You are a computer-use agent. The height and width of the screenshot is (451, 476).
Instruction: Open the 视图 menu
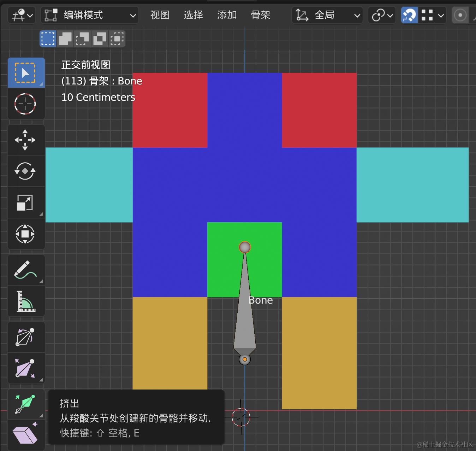click(160, 15)
